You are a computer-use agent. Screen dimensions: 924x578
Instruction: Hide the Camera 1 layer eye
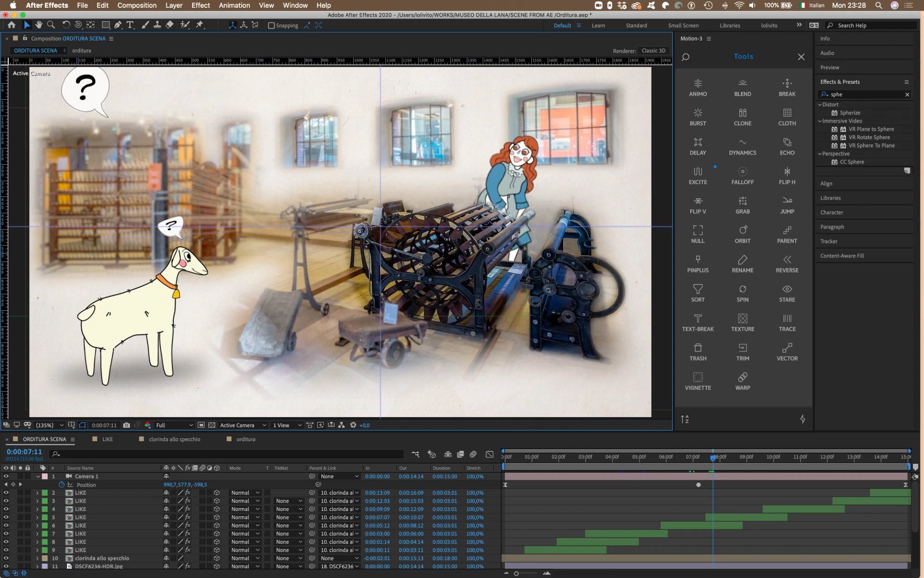[x=6, y=476]
